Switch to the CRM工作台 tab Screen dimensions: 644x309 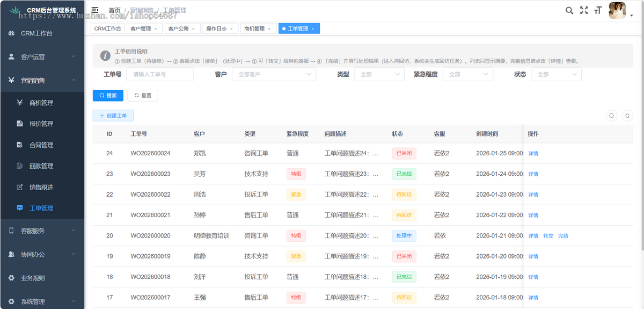[x=107, y=28]
